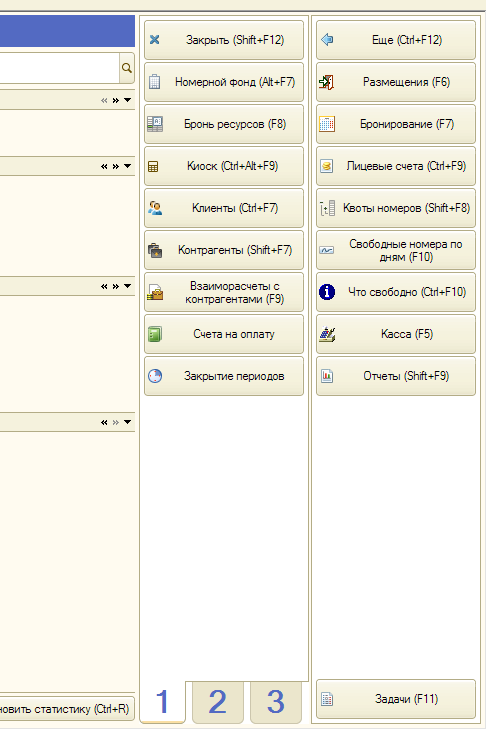The image size is (486, 729).
Task: Switch to tab 3
Action: 276,702
